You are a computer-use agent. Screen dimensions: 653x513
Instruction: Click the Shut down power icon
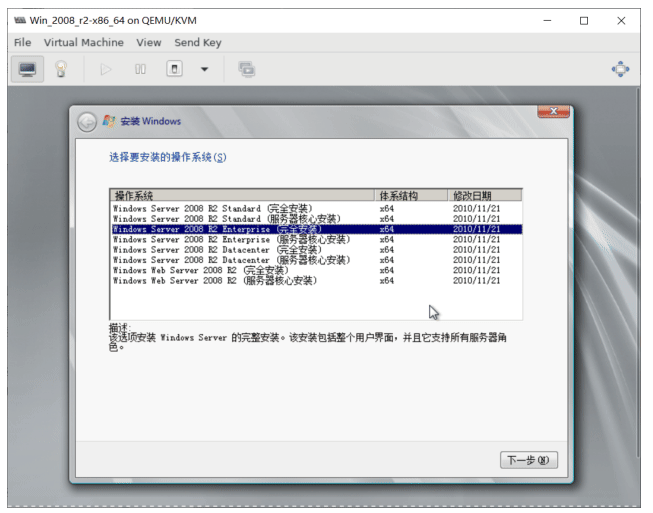[x=174, y=69]
